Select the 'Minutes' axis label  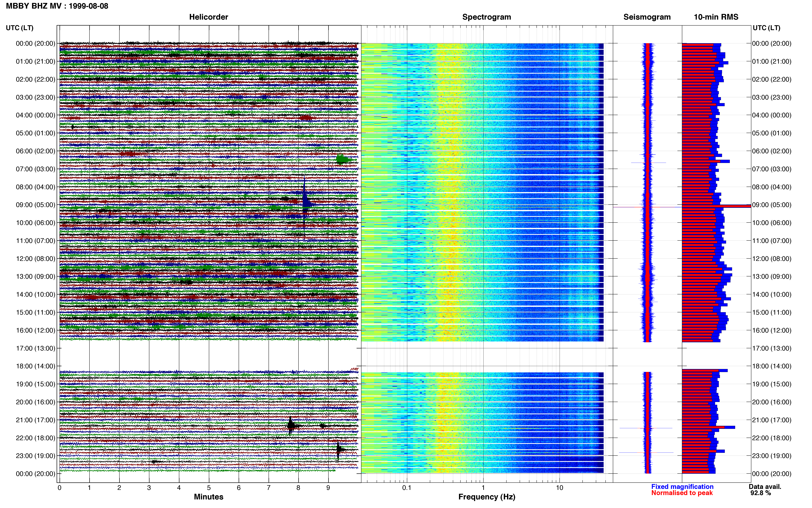[209, 497]
